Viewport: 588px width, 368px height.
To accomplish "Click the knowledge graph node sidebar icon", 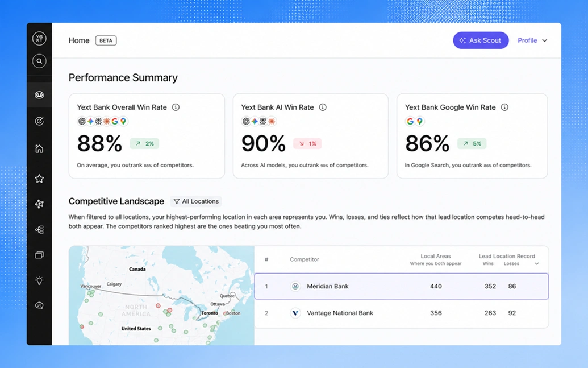I will point(39,204).
